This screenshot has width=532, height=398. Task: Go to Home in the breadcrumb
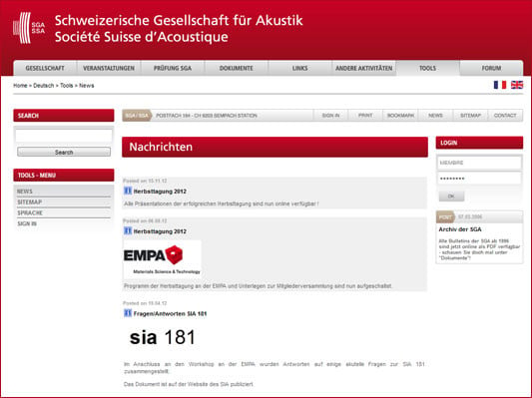[x=20, y=86]
